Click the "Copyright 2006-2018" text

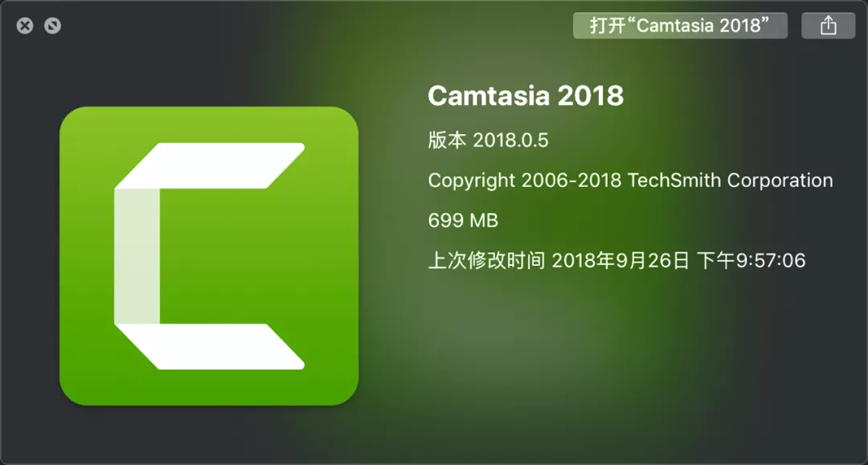(525, 181)
